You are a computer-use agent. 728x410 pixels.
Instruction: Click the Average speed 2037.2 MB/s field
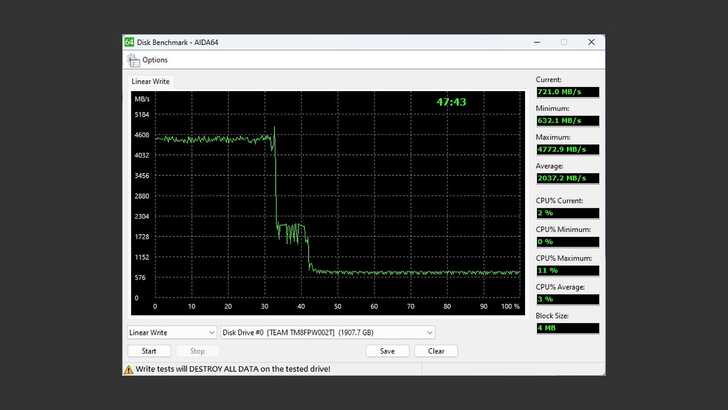(x=567, y=178)
